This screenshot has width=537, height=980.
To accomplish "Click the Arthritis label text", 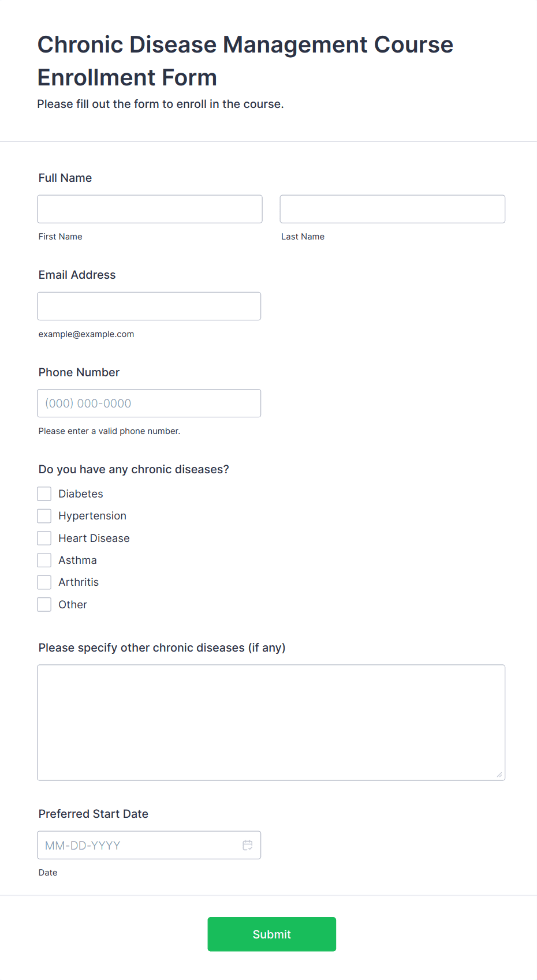I will [79, 582].
